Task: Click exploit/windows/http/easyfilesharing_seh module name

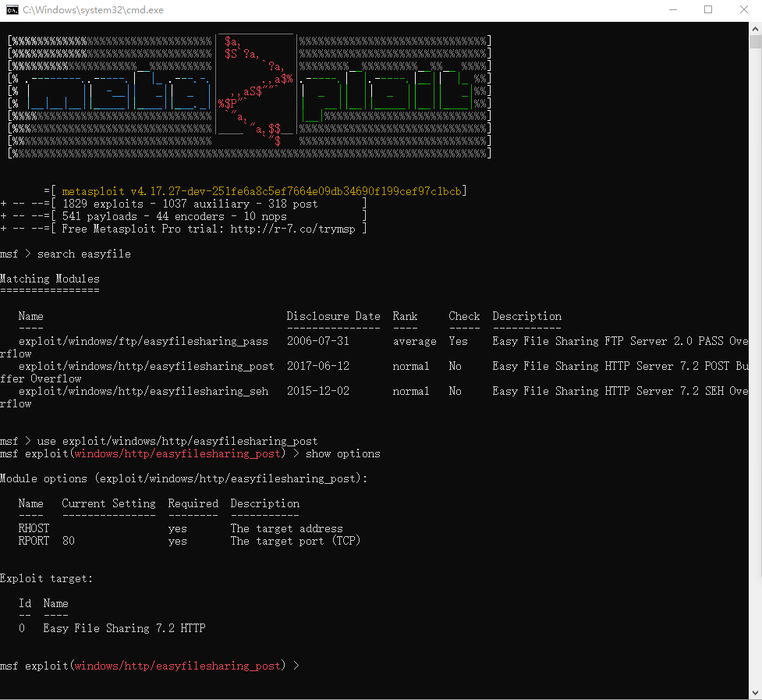Action: [x=144, y=391]
